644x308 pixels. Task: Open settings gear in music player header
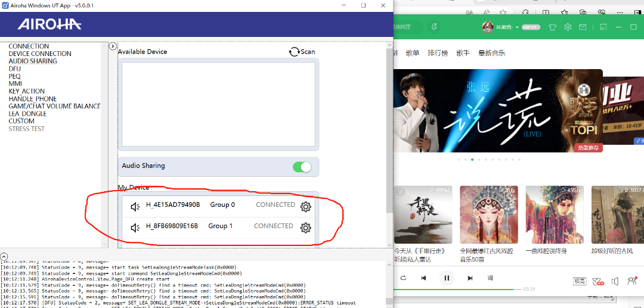coord(568,27)
